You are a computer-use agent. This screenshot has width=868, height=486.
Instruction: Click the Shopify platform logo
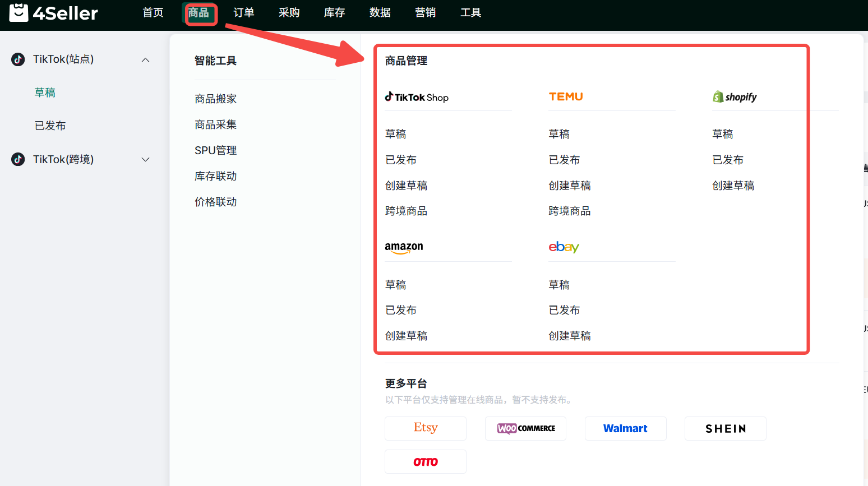point(735,97)
